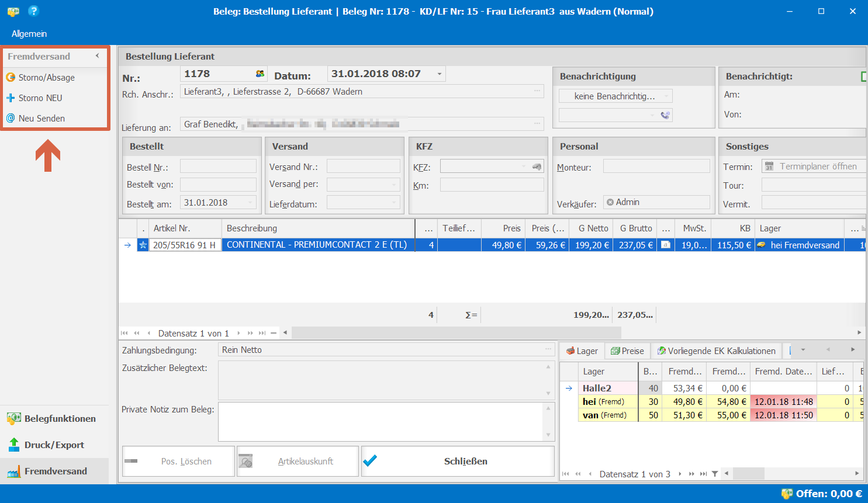Click Artikelauskunft button

[x=298, y=461]
